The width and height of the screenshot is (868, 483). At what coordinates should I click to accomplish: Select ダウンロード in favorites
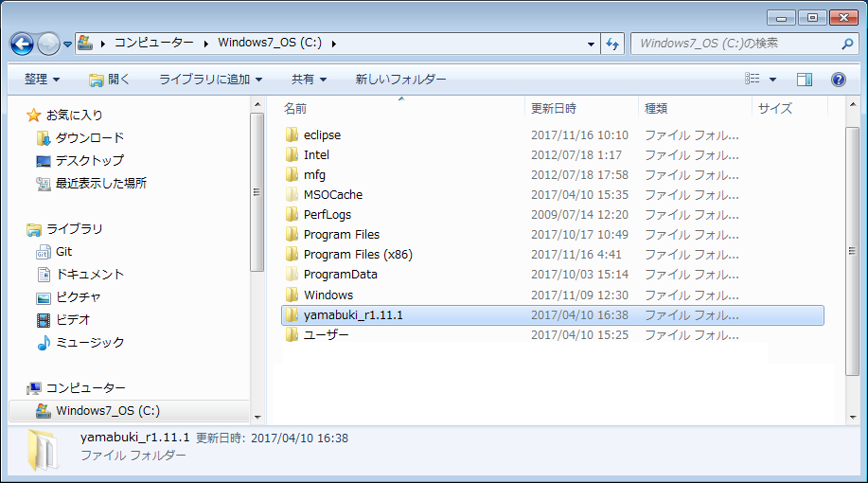[89, 137]
